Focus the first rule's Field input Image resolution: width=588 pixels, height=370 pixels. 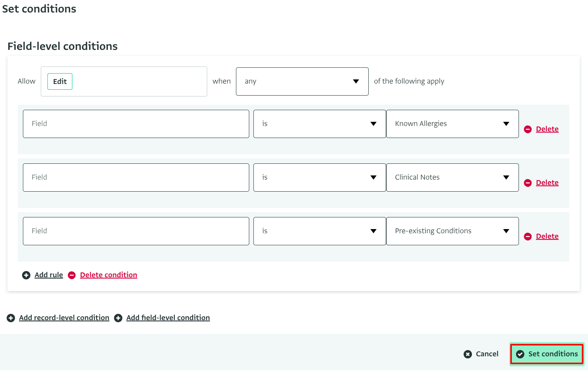tap(136, 124)
